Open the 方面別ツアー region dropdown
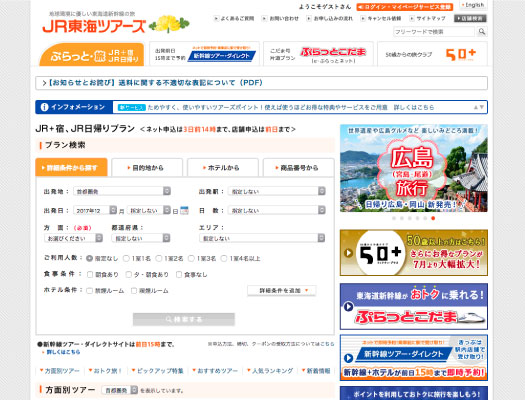Screen dimensions: 525x400 [120, 390]
